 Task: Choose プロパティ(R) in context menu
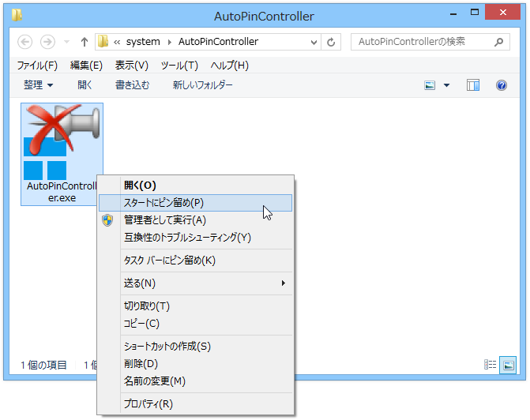point(196,403)
